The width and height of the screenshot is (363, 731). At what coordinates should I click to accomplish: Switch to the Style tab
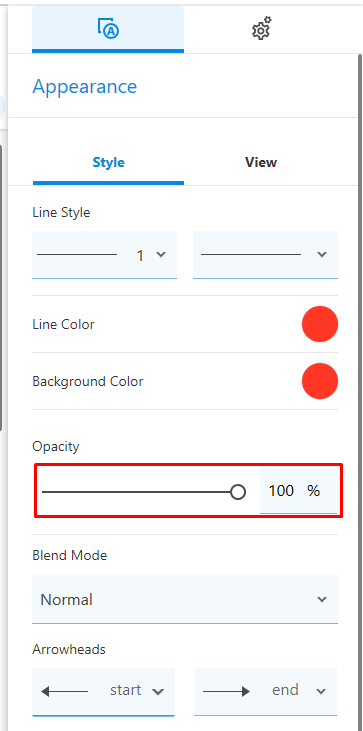(108, 162)
